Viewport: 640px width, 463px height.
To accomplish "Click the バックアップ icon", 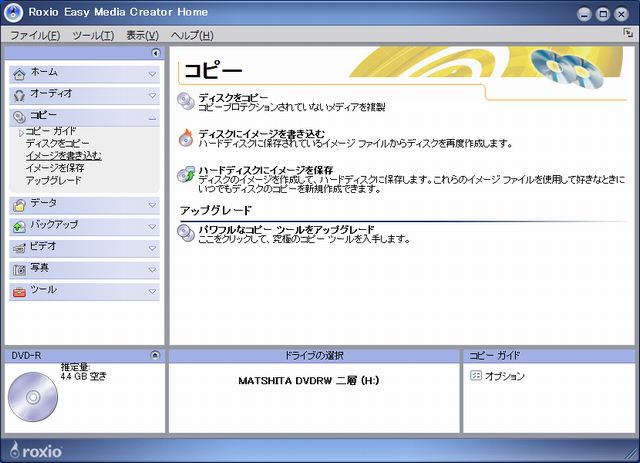I will coord(19,227).
